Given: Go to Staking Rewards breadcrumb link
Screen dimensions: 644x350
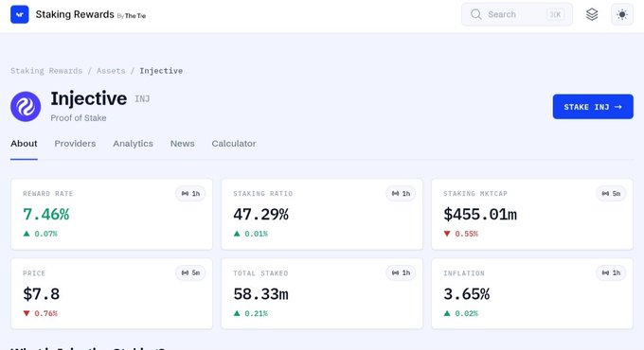Looking at the screenshot, I should coord(46,71).
